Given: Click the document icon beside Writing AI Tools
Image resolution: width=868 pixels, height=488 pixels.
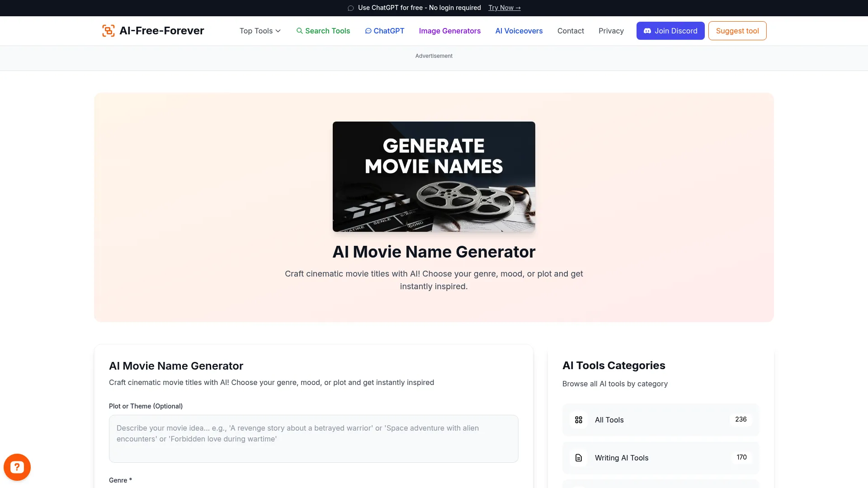Looking at the screenshot, I should click(579, 458).
